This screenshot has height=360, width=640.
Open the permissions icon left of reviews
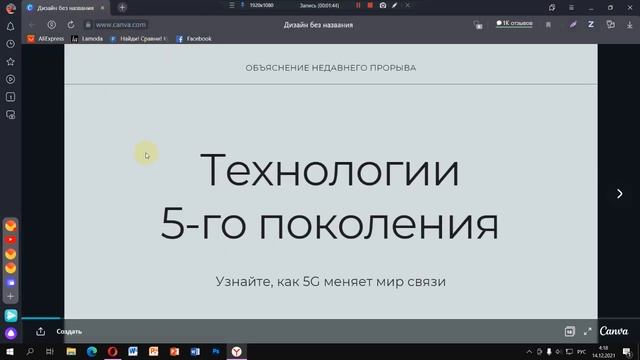(x=478, y=25)
